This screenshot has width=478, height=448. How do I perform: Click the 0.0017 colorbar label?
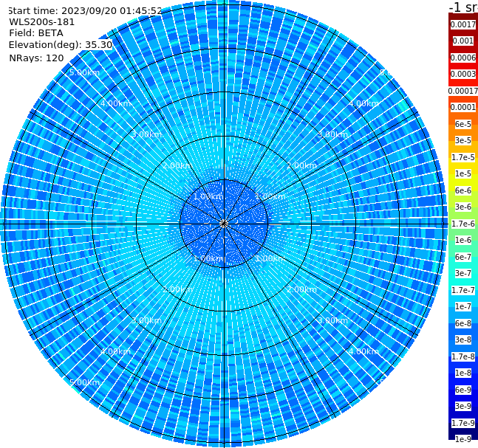(463, 24)
